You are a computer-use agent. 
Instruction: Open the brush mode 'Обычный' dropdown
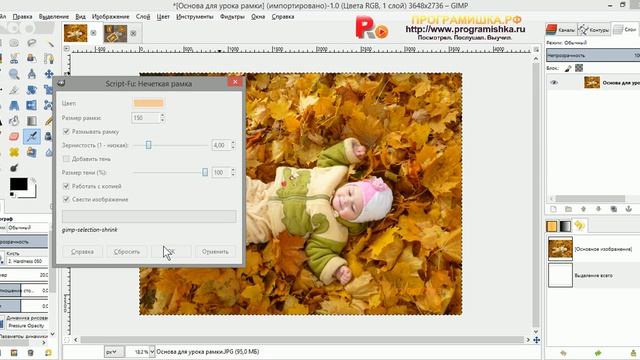click(x=27, y=228)
